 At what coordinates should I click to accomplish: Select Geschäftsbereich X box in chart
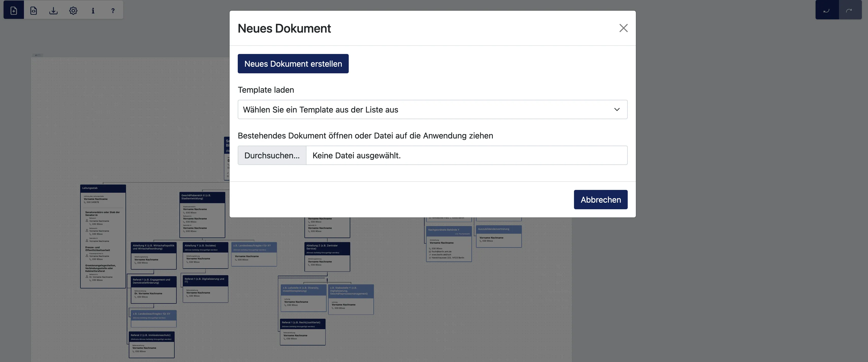[202, 215]
